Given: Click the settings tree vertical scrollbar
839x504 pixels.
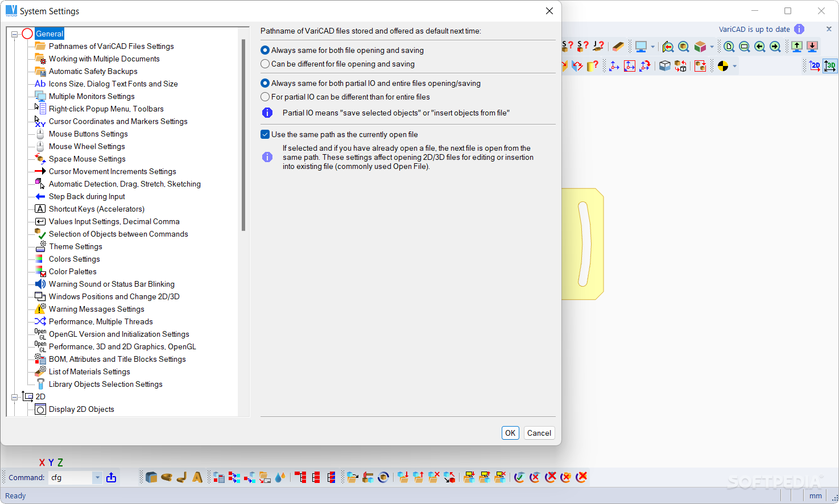Looking at the screenshot, I should click(x=243, y=135).
